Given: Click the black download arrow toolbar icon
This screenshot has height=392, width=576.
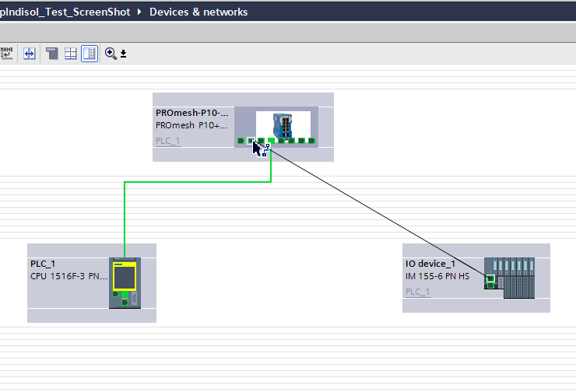Looking at the screenshot, I should (x=124, y=54).
